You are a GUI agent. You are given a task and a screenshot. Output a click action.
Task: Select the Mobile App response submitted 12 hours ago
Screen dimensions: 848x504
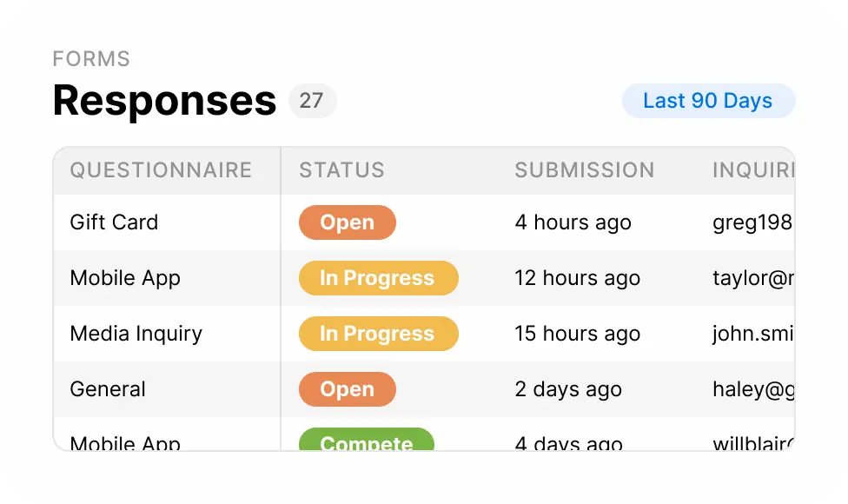[x=125, y=278]
